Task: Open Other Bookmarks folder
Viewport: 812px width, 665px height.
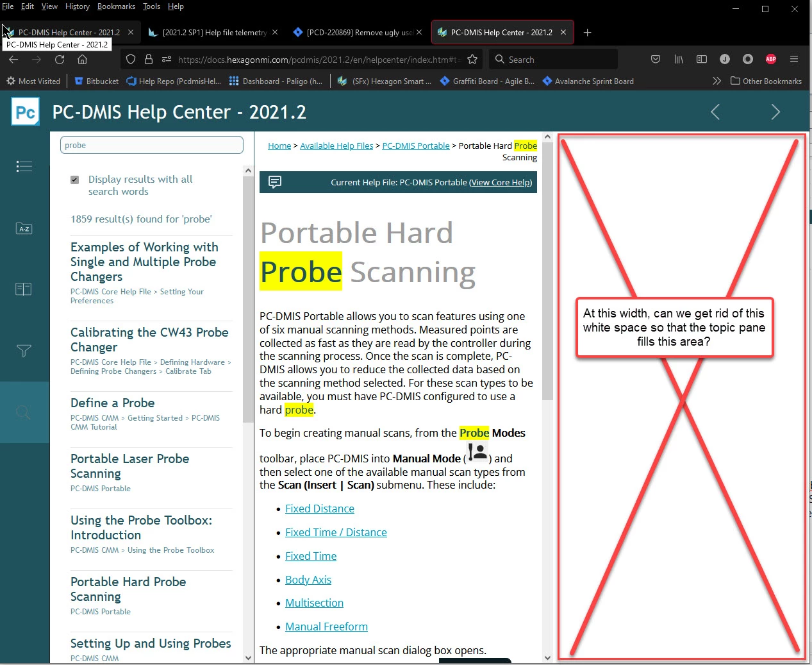Action: pyautogui.click(x=766, y=81)
